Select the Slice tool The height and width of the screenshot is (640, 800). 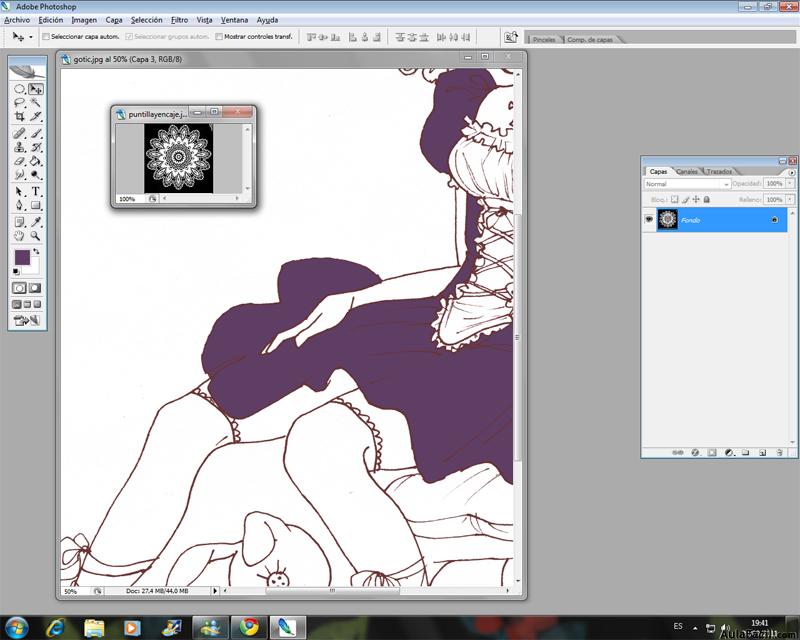(x=36, y=117)
